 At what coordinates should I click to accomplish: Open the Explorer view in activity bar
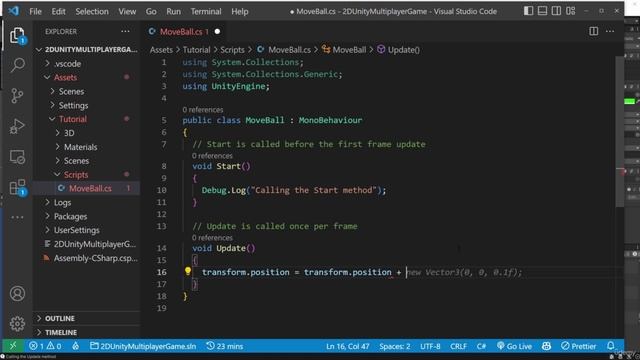[17, 35]
